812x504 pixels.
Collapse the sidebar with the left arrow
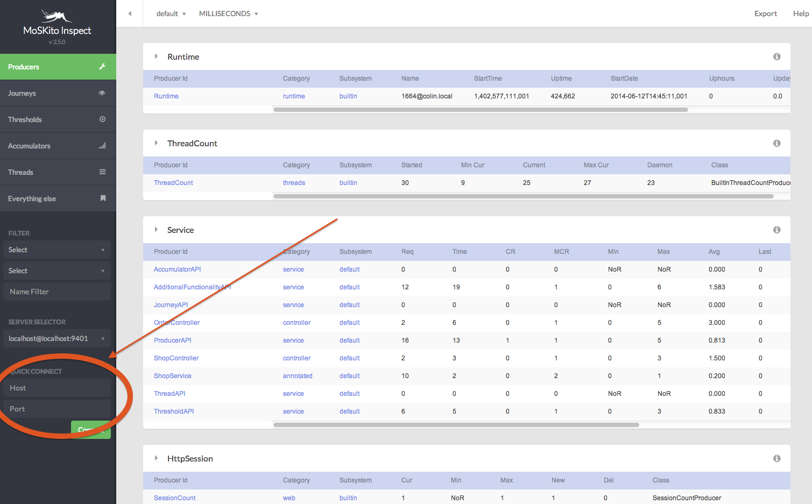(130, 13)
